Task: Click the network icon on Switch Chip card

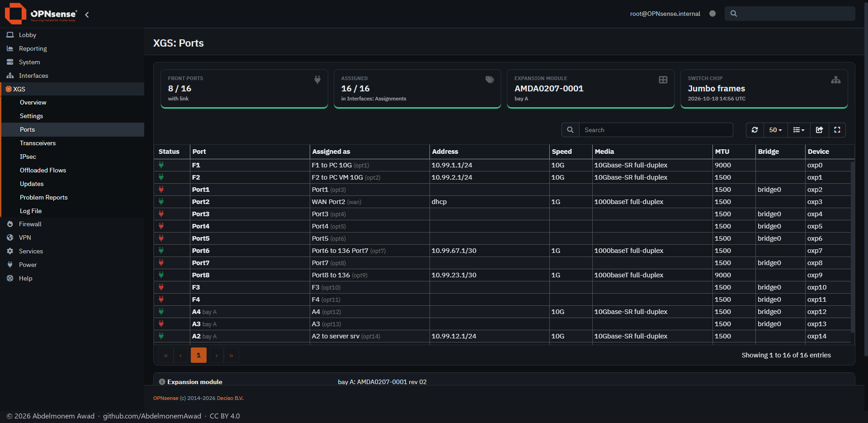Action: (x=836, y=80)
